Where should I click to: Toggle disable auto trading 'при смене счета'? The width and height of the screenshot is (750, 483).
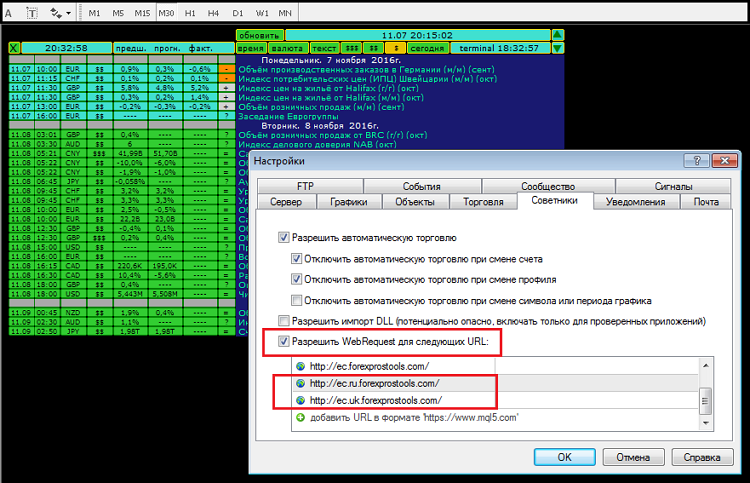pyautogui.click(x=297, y=259)
